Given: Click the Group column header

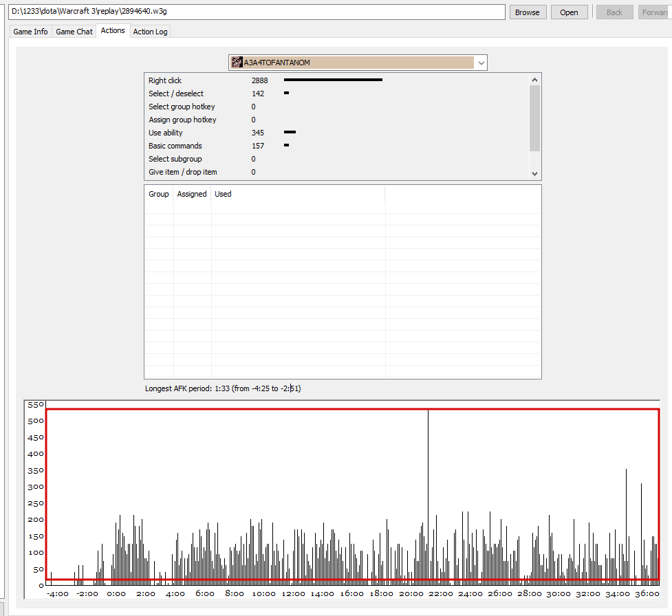Looking at the screenshot, I should click(x=159, y=194).
